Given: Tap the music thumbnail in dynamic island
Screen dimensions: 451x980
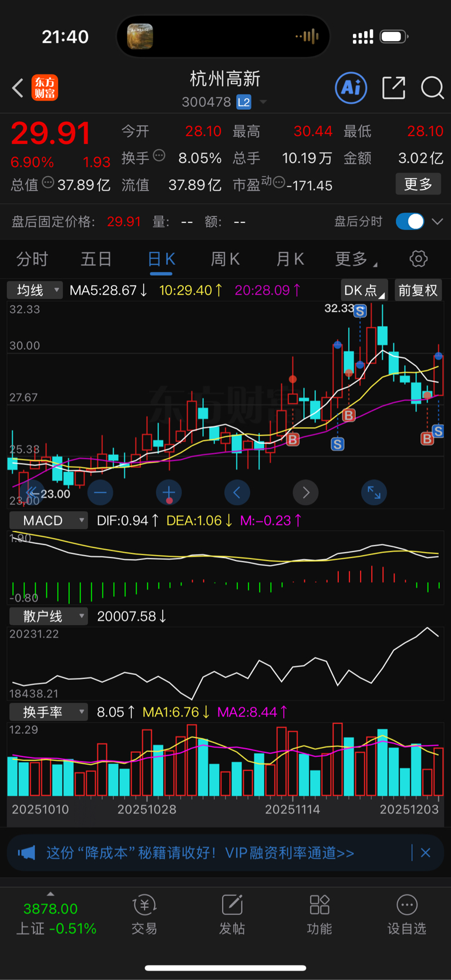Looking at the screenshot, I should pyautogui.click(x=140, y=36).
